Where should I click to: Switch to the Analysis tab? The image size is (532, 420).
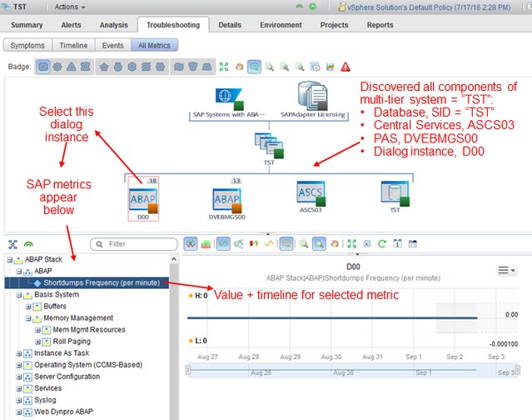pyautogui.click(x=114, y=25)
